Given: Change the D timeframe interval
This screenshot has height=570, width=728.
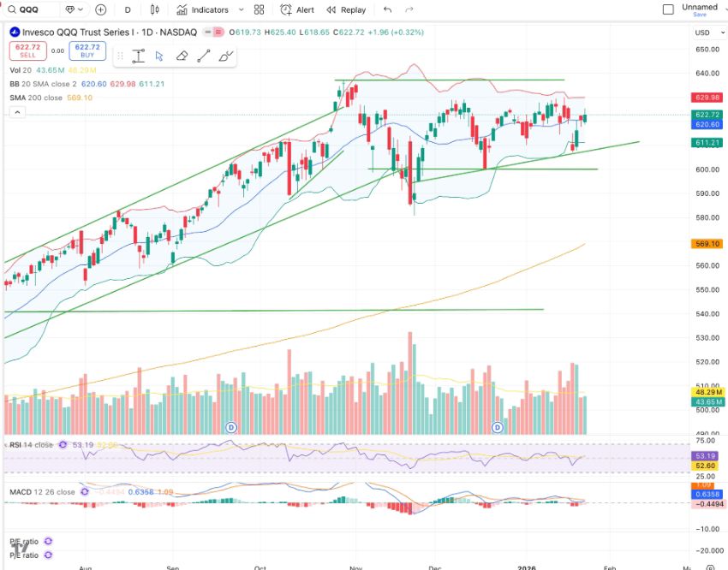Looking at the screenshot, I should [x=128, y=10].
